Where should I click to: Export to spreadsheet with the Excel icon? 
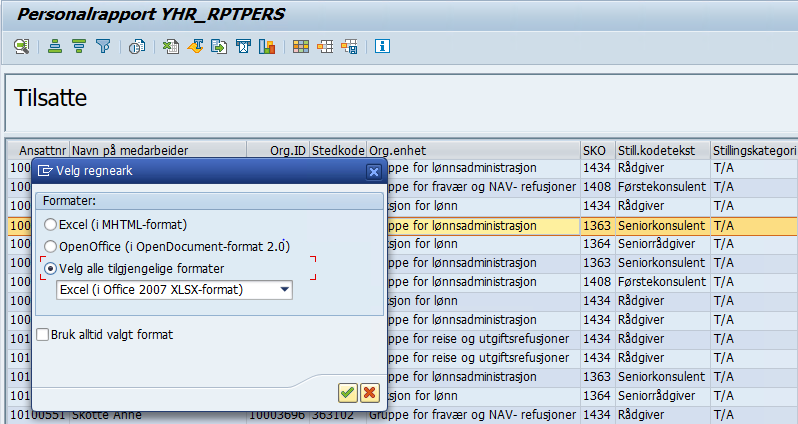pyautogui.click(x=170, y=46)
